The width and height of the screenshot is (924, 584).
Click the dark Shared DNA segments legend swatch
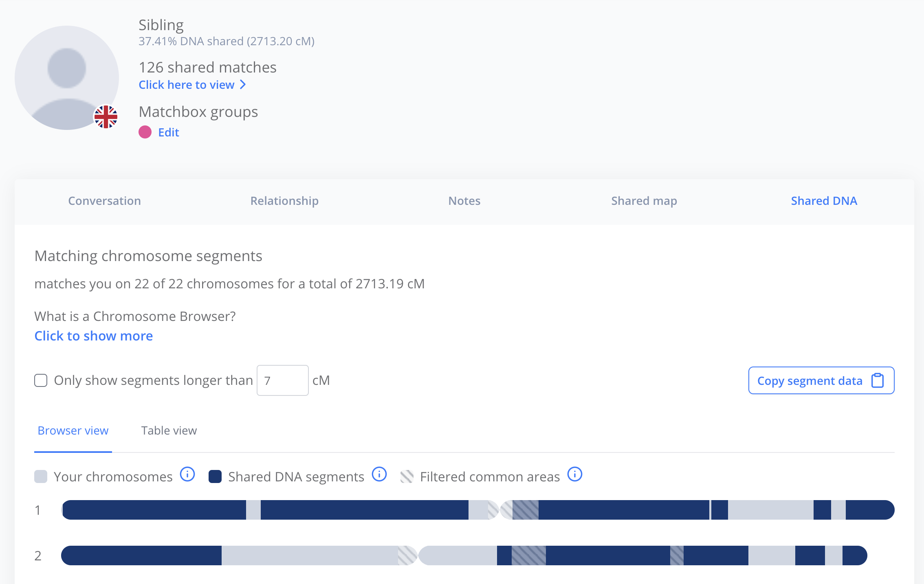tap(215, 476)
